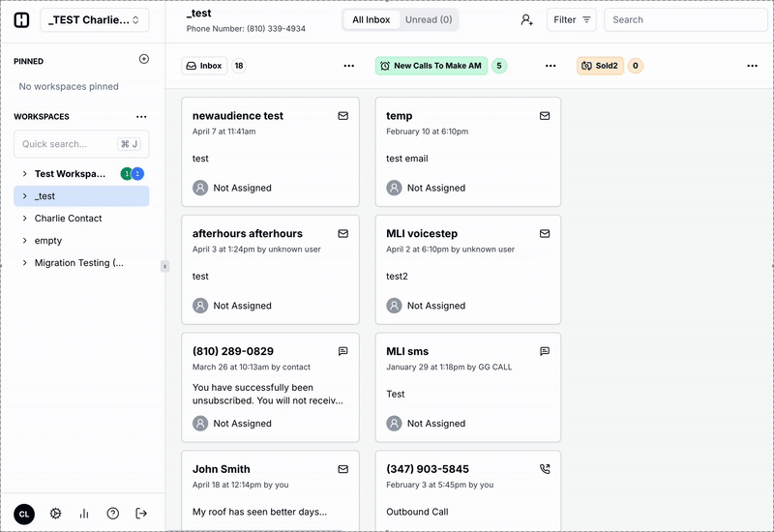Open the (347) 903-5845 call card

tap(468, 491)
